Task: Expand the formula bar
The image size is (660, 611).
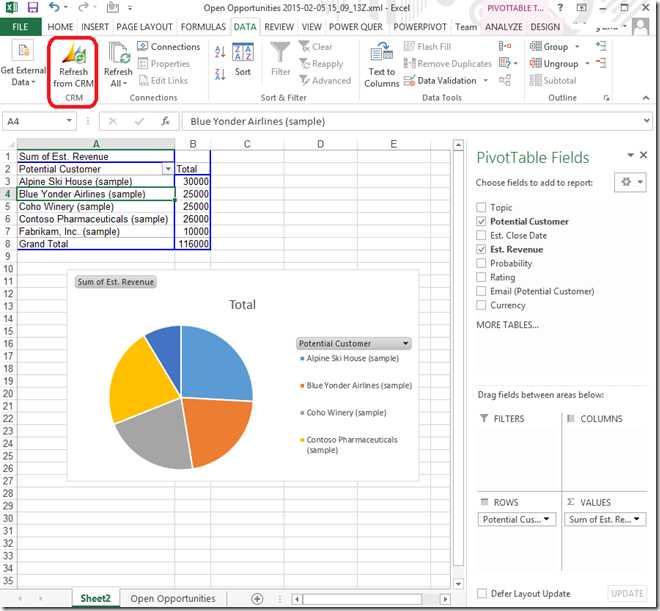Action: (647, 121)
